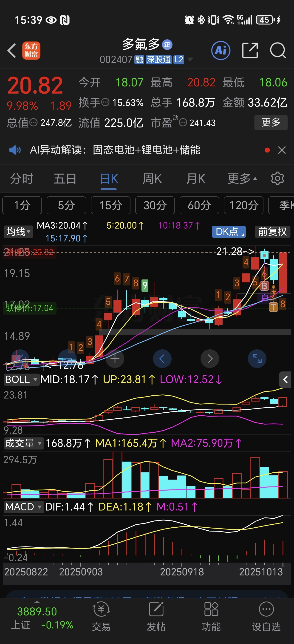Tap the back arrow icon
Image resolution: width=294 pixels, height=644 pixels.
(12, 51)
